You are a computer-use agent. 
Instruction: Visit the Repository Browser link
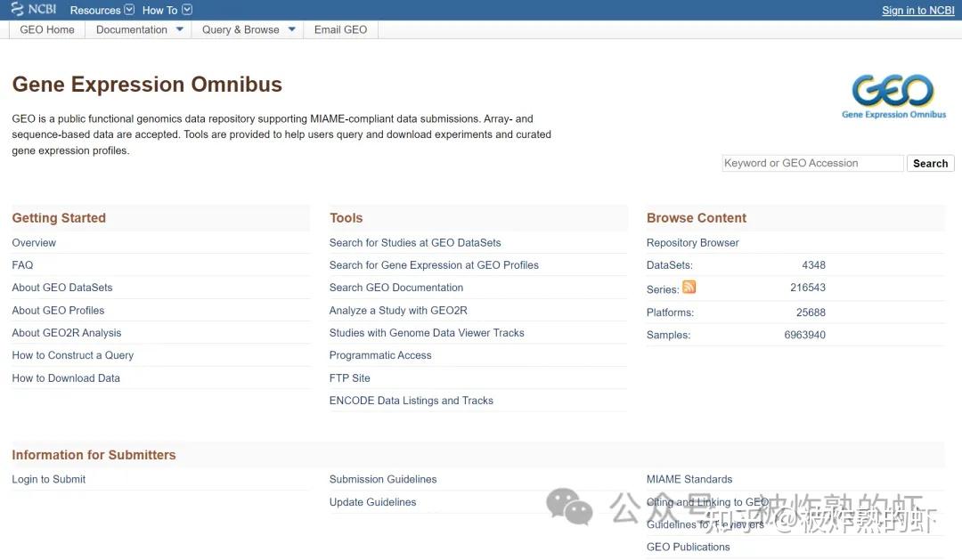pos(693,242)
